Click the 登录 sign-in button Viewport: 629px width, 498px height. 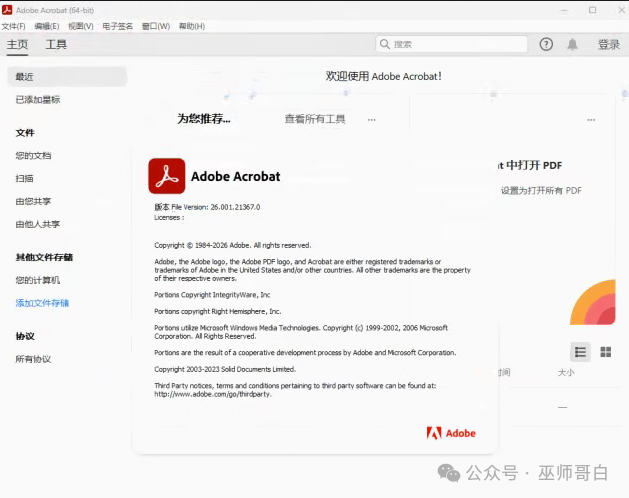click(609, 44)
